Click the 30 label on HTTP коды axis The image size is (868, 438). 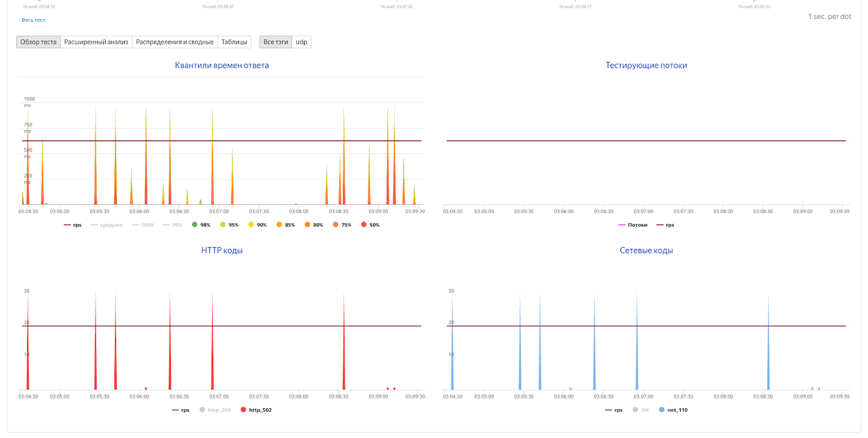[x=27, y=291]
